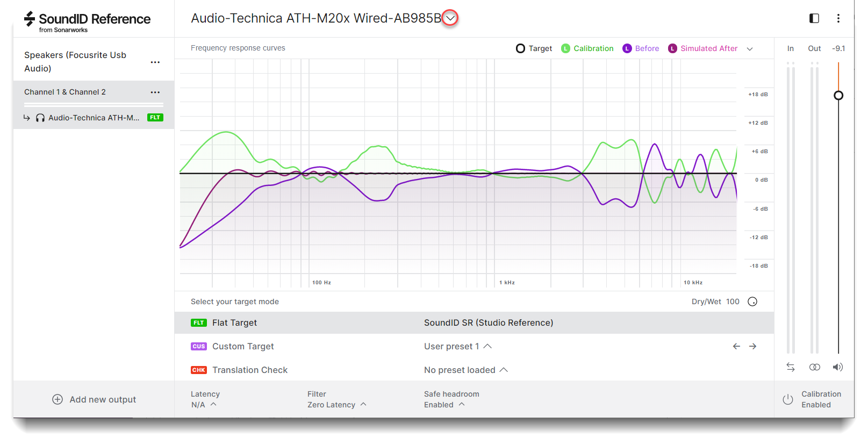Open the three-dot main menu
This screenshot has height=445, width=868.
(x=838, y=18)
